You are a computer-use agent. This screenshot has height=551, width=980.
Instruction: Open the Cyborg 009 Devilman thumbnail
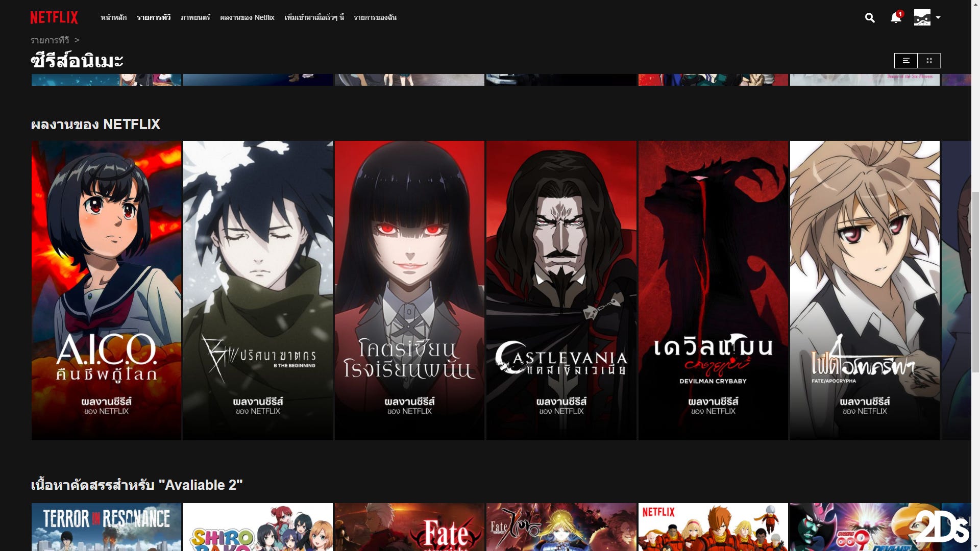[865, 527]
